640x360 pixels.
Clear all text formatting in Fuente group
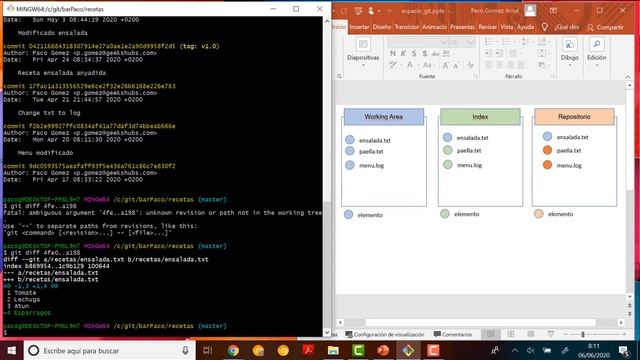tap(470, 65)
